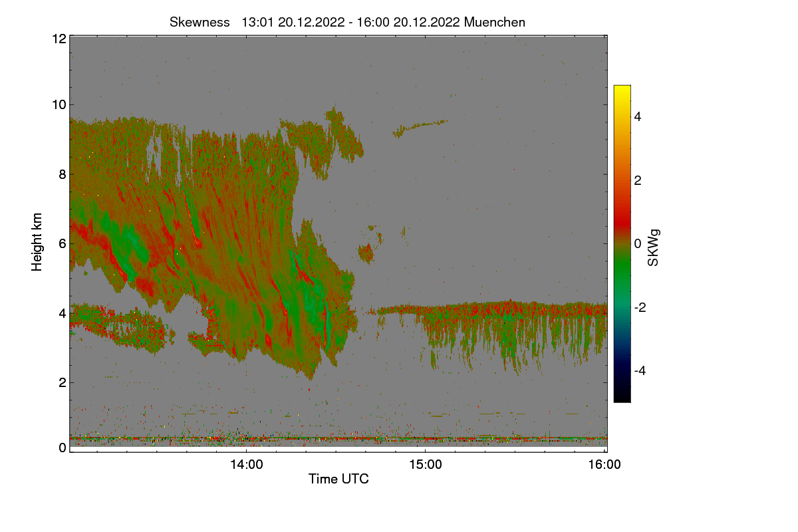Click the plot title starting with "Skewness"

[x=347, y=22]
